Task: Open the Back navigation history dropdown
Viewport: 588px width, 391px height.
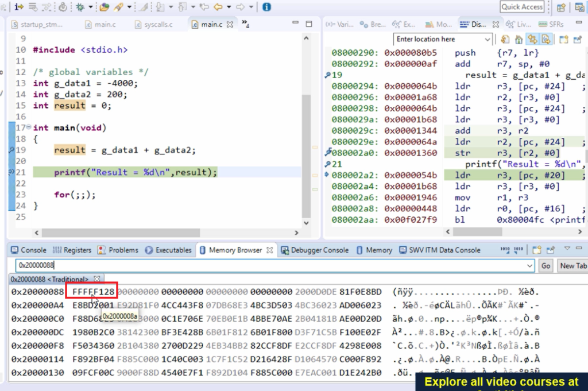Action: point(229,7)
